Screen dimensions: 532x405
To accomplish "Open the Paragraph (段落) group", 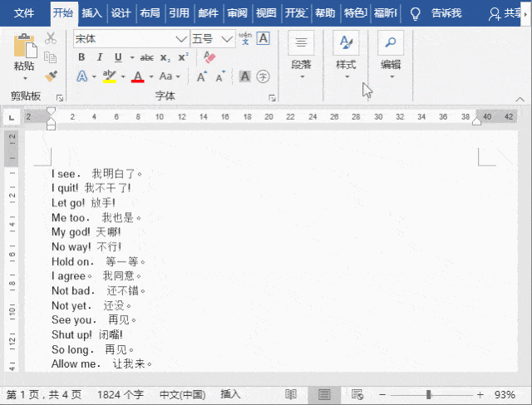I will [x=301, y=54].
